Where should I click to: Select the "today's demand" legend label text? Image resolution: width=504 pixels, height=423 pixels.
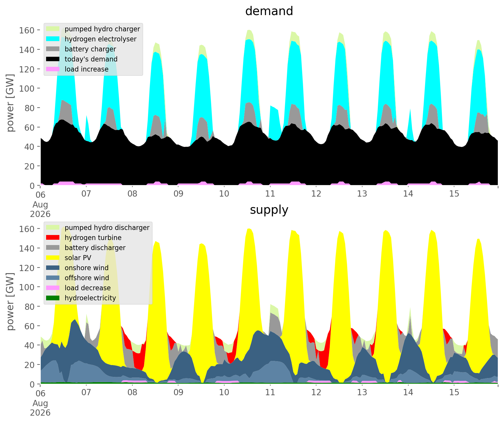click(x=91, y=59)
